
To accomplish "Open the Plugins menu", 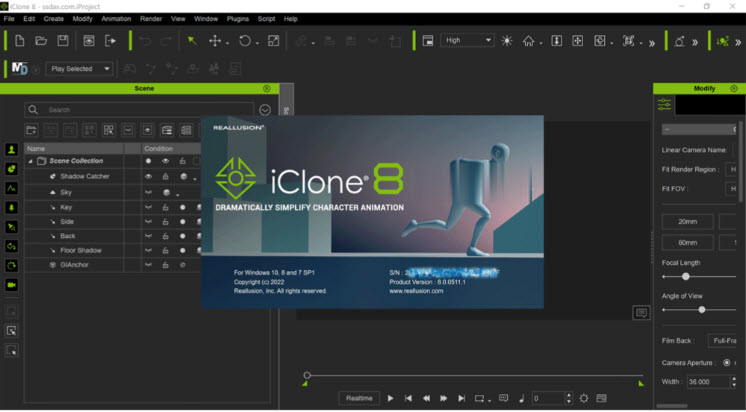I will tap(237, 18).
